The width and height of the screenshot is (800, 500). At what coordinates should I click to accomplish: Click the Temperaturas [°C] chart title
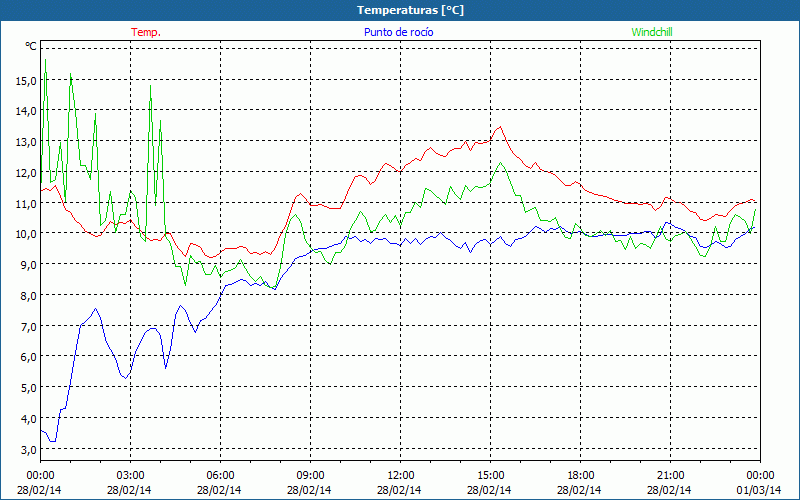[410, 10]
